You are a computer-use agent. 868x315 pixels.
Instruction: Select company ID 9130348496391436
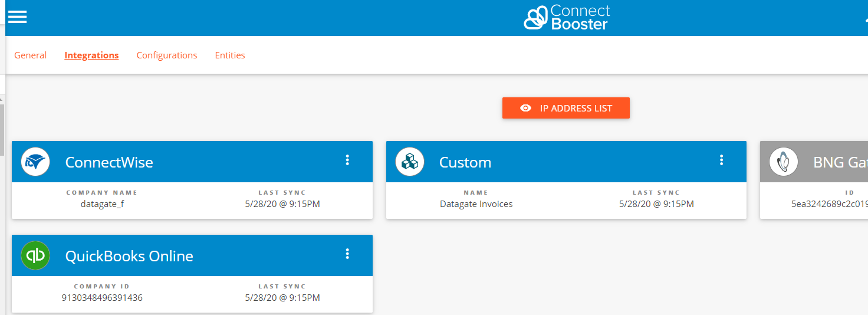[102, 298]
